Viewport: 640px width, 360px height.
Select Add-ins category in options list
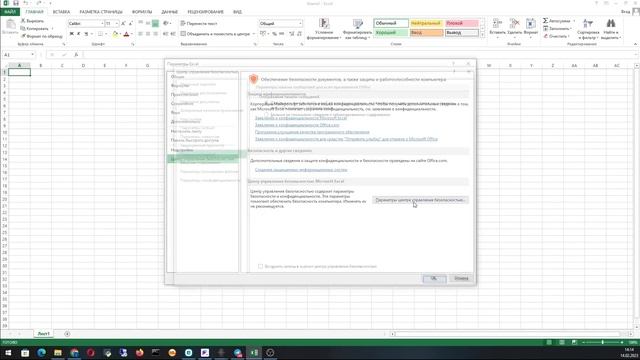[182, 150]
